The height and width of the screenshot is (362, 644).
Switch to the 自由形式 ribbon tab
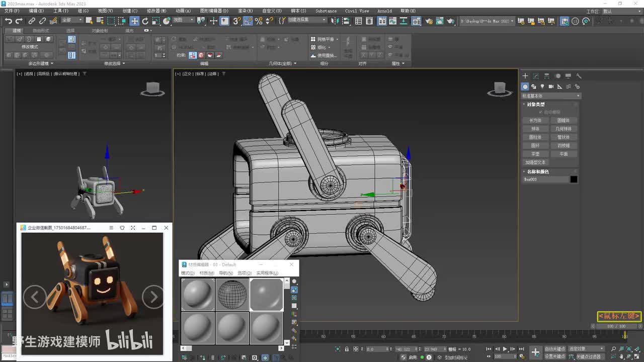pos(41,31)
